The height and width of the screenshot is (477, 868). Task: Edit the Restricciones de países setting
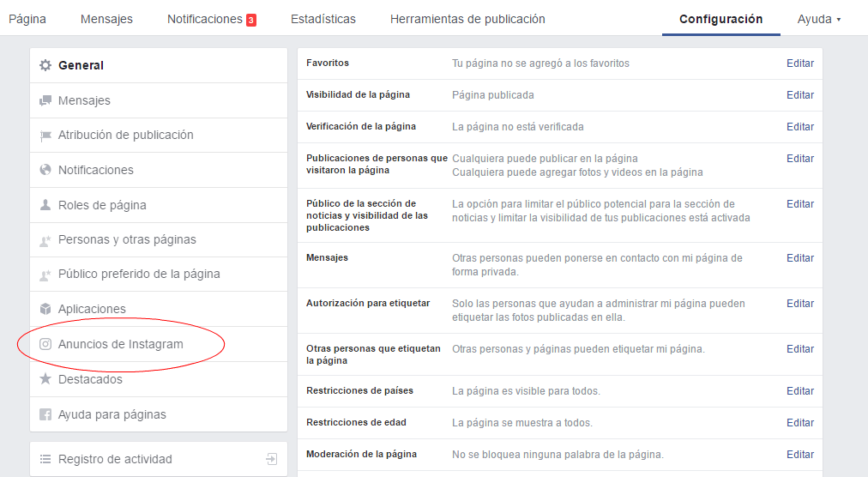(799, 391)
